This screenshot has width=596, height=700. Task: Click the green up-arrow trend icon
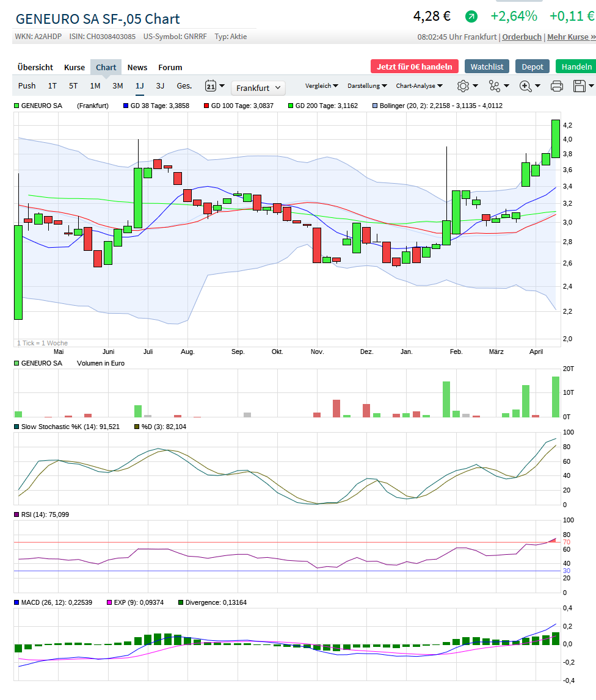tap(471, 17)
